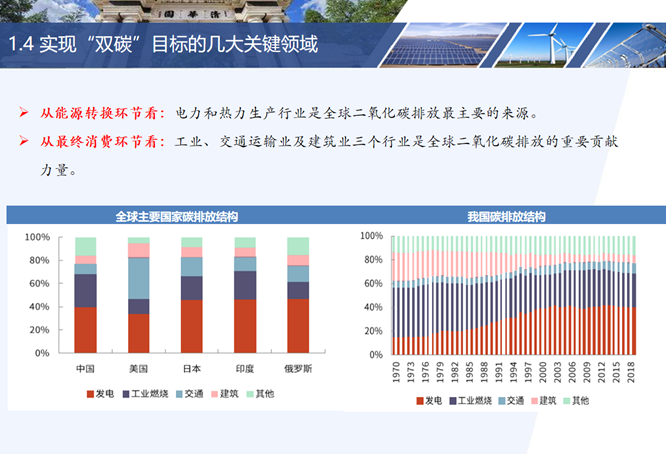Click the second red arrow bullet before 从最终消费环节看
Viewport: 666px width, 454px height.
pos(24,141)
